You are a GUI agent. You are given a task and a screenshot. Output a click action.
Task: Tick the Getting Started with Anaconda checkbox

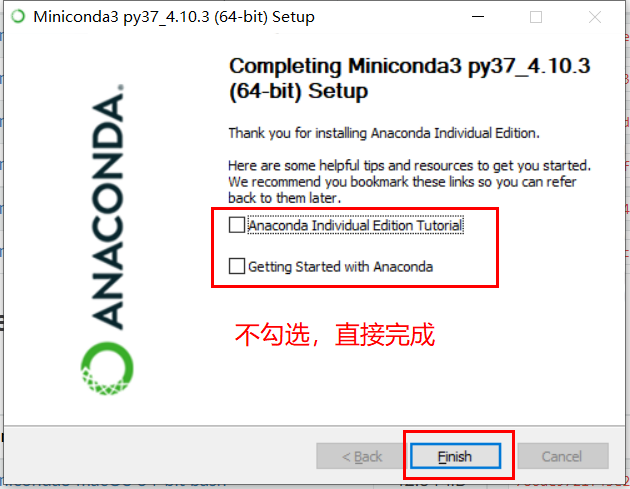point(237,266)
